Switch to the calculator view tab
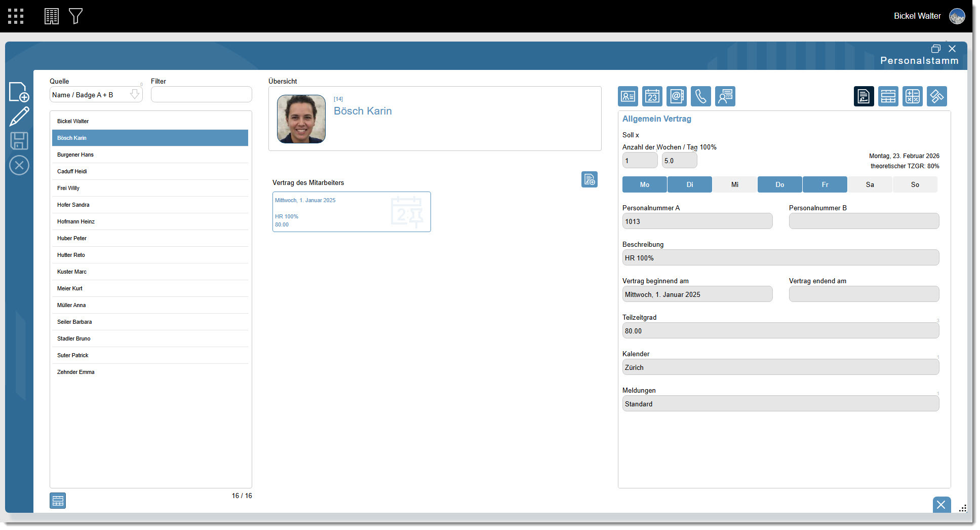The height and width of the screenshot is (530, 980). coord(913,96)
